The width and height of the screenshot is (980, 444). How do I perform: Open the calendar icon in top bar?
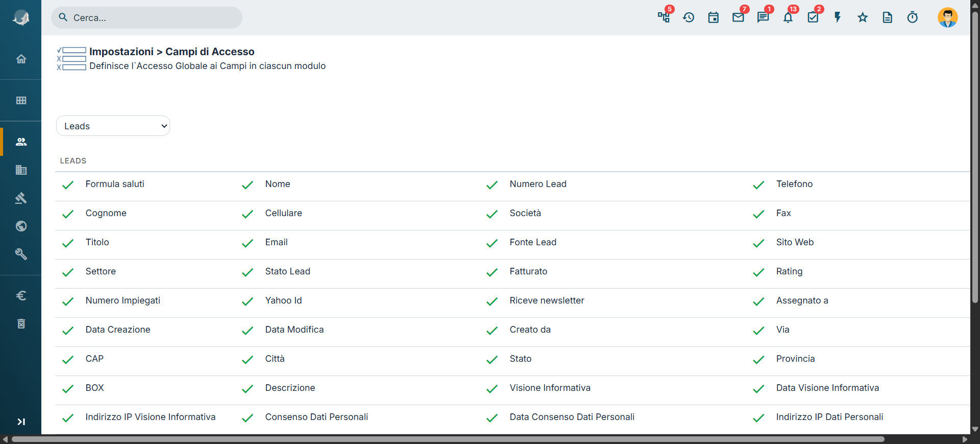pyautogui.click(x=714, y=17)
